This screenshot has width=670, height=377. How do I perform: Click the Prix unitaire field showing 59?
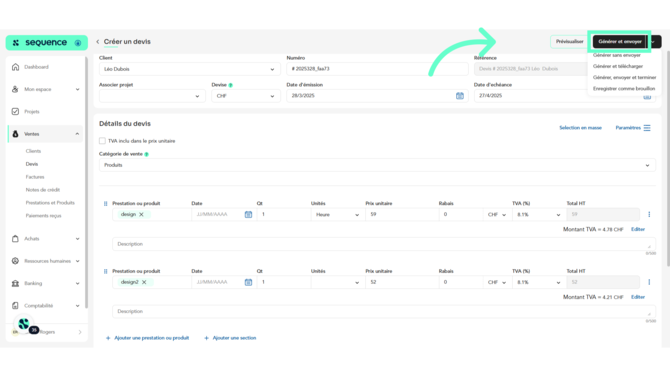point(402,215)
